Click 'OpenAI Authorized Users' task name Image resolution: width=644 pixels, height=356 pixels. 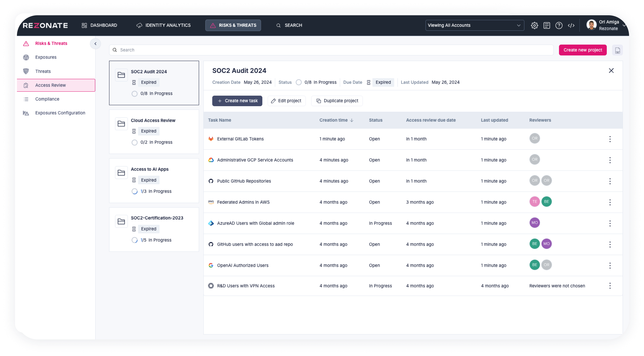(x=243, y=265)
